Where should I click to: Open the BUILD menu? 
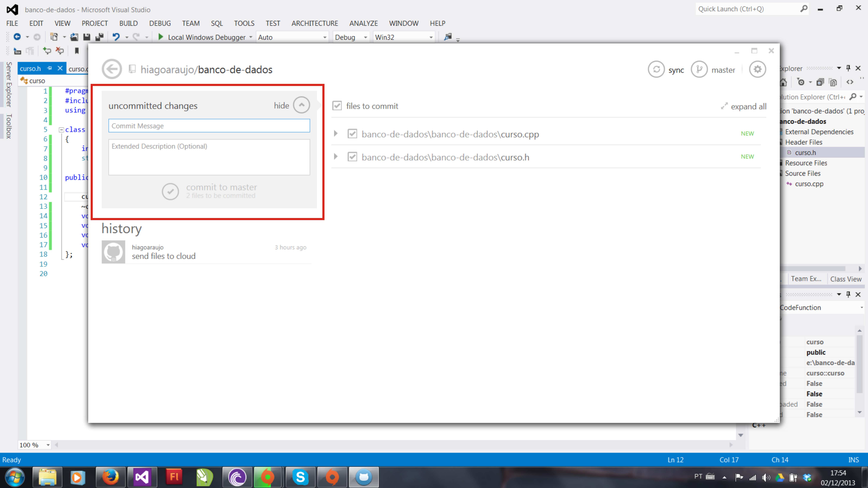tap(128, 23)
